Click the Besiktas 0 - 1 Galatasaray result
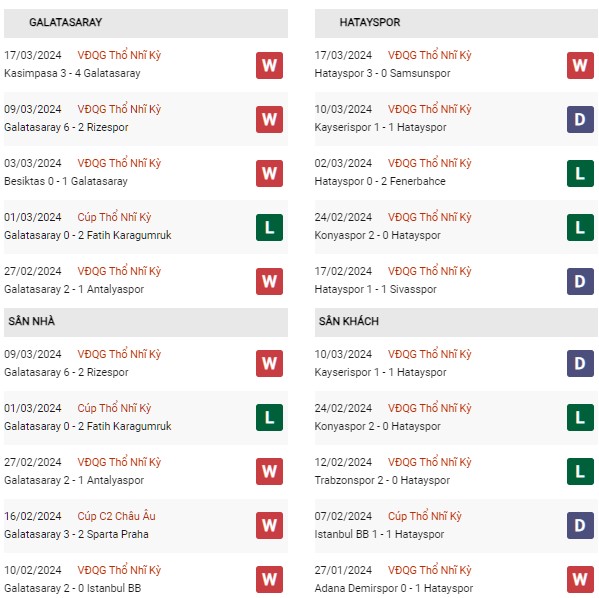This screenshot has width=599, height=598. 66,181
